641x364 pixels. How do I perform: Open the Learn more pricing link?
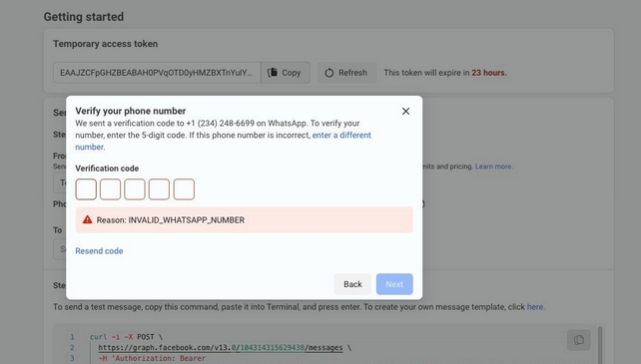tap(493, 167)
